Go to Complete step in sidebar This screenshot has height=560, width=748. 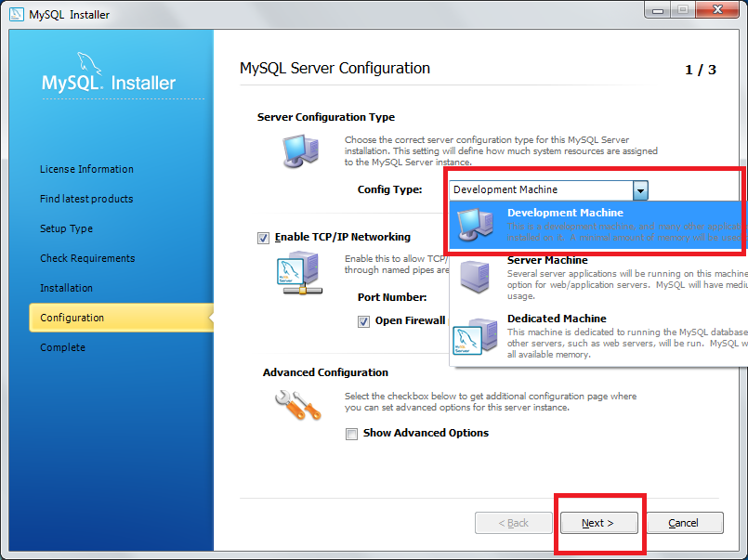62,347
